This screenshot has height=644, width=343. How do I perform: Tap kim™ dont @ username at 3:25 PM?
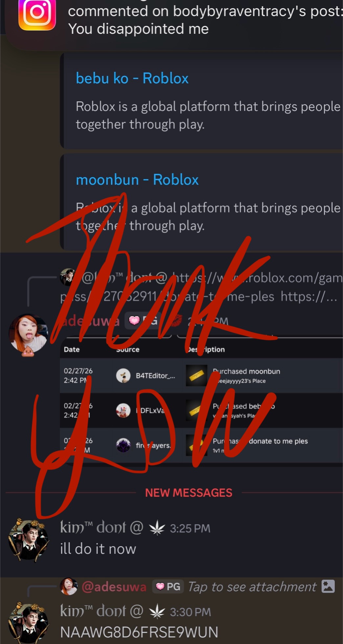pos(102,528)
